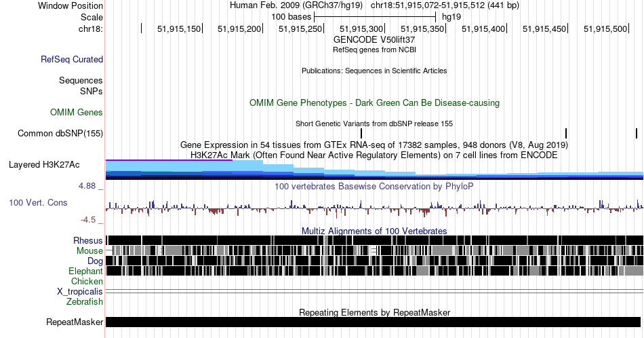Click the dbSNP variant mark past 51,915,500
Image resolution: width=644 pixels, height=338 pixels.
637,133
